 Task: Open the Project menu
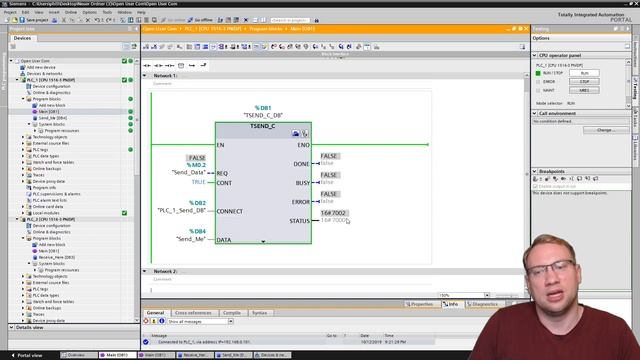[10, 12]
